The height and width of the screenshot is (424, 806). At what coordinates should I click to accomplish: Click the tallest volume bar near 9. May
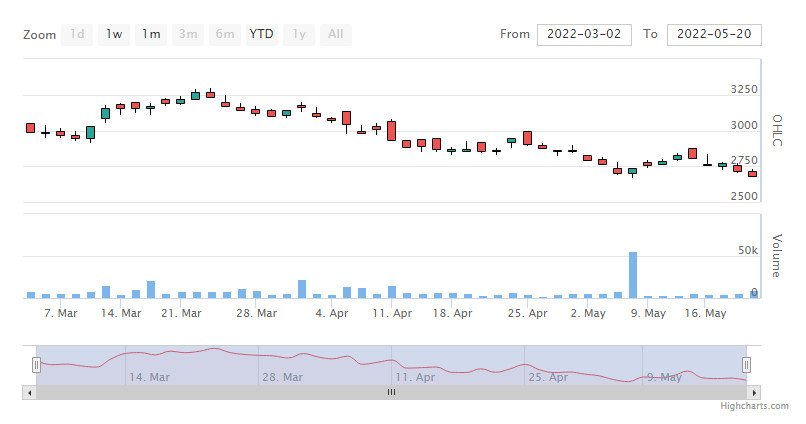pos(633,275)
